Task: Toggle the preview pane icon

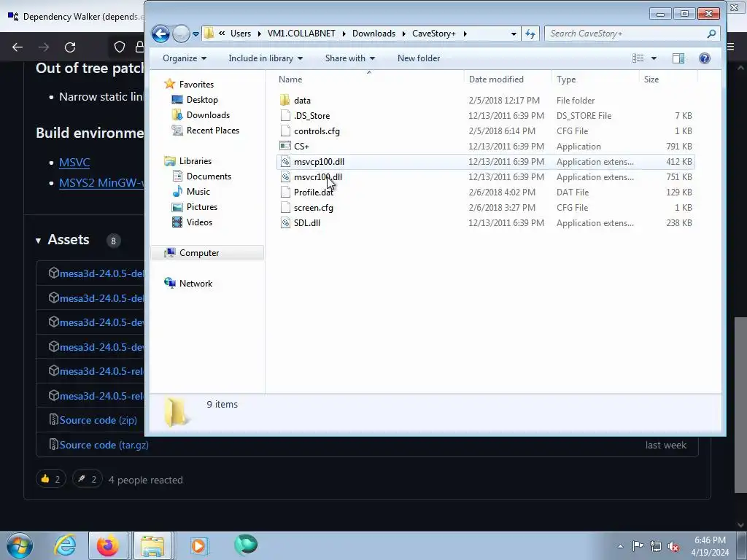Action: pyautogui.click(x=678, y=58)
